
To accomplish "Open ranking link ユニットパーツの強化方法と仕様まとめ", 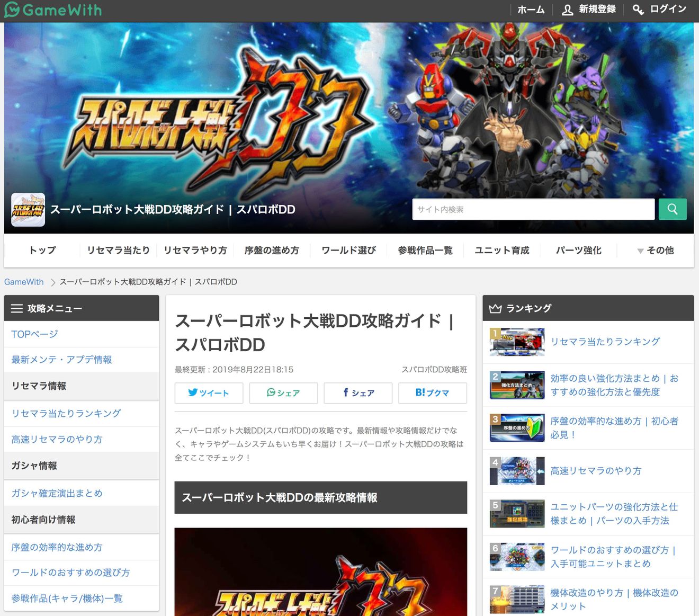I will click(x=614, y=514).
